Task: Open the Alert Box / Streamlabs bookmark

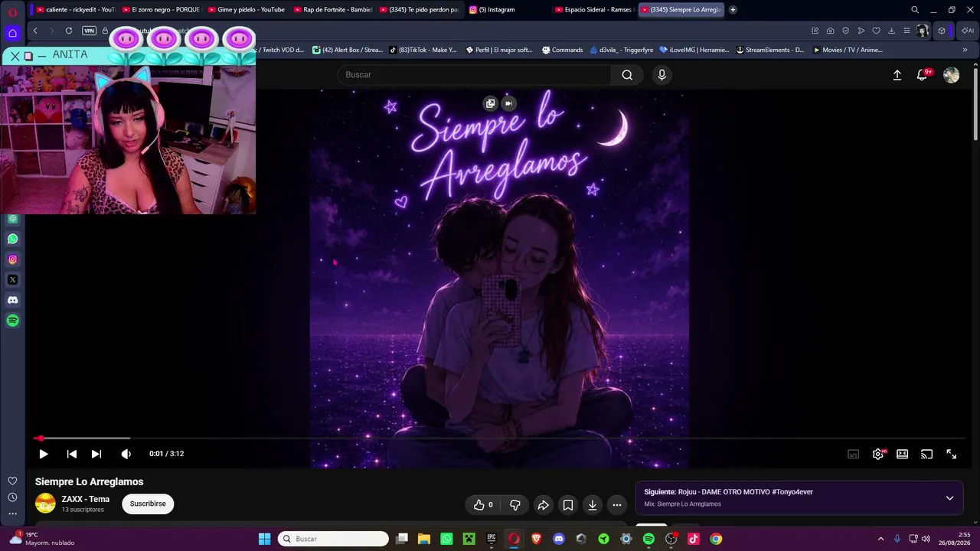Action: click(x=348, y=50)
